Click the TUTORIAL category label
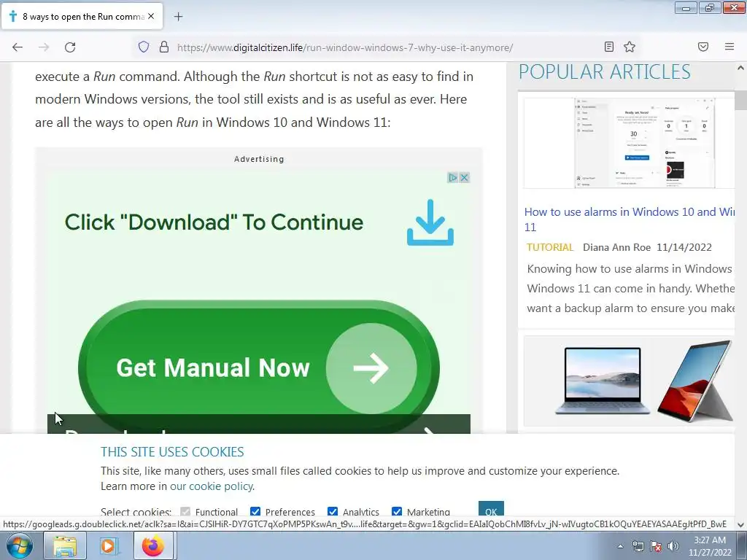The height and width of the screenshot is (560, 747). click(550, 247)
